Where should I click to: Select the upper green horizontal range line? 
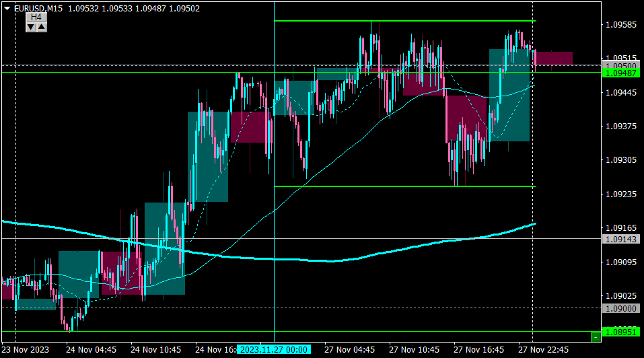click(404, 21)
